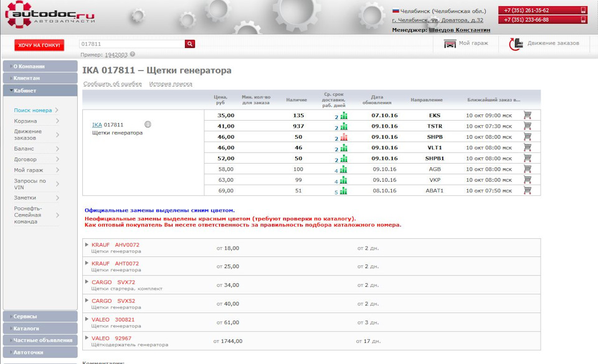
Task: Click delivery statistics bars in SHPB1 row
Action: click(x=344, y=158)
